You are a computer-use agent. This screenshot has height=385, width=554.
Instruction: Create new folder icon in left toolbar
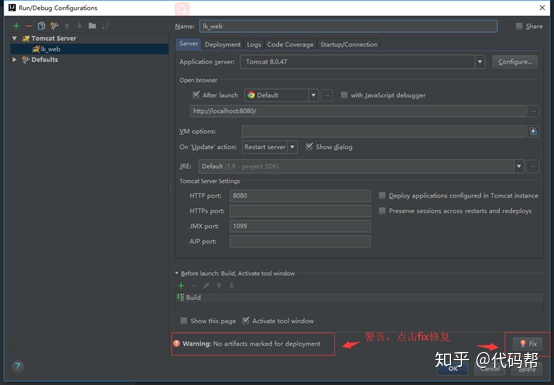pos(92,26)
